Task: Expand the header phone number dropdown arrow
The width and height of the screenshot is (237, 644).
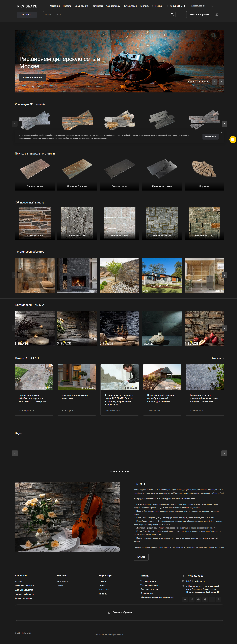Action: (x=188, y=6)
